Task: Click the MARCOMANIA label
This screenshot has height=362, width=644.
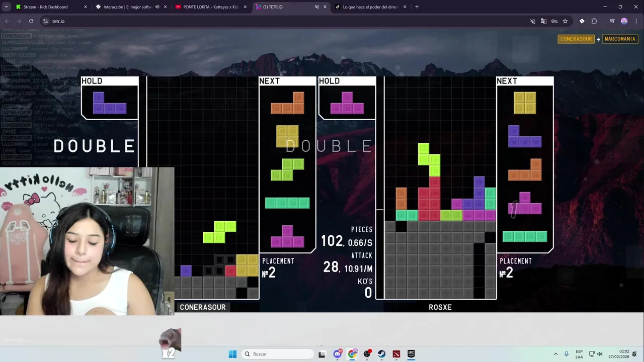Action: click(620, 39)
